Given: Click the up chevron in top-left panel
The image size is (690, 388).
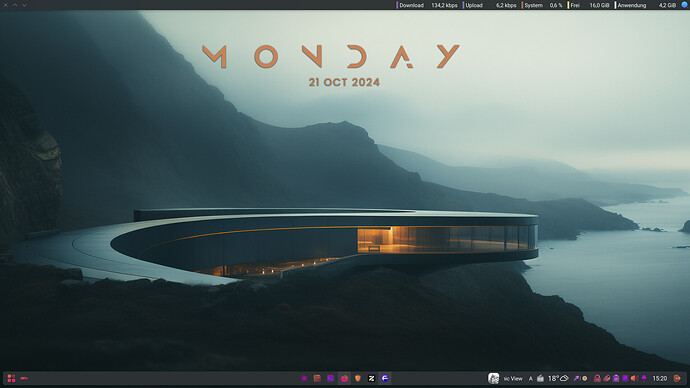Looking at the screenshot, I should pyautogui.click(x=15, y=5).
